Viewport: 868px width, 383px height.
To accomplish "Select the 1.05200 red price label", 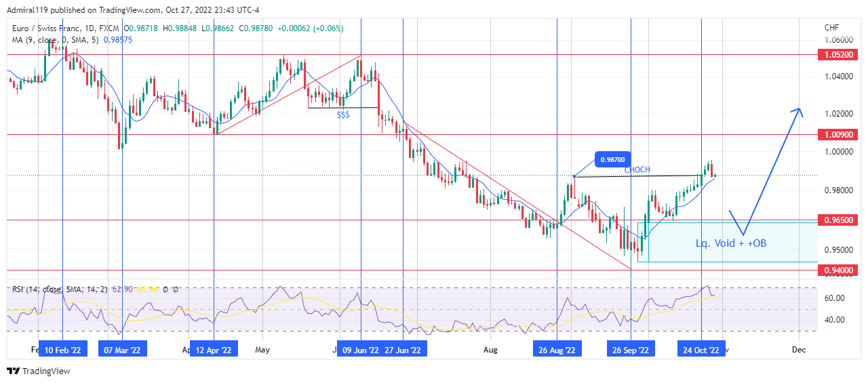I will (x=838, y=55).
